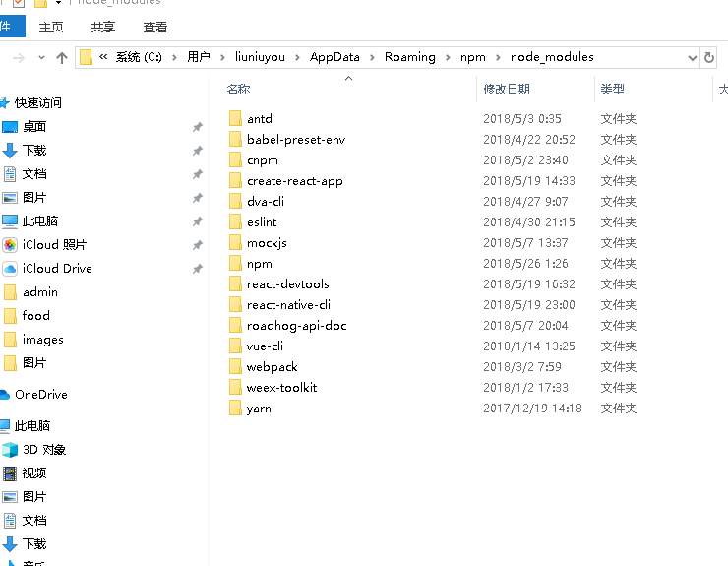Expand the chevron after 系统 (C:)
The image size is (728, 566).
(174, 57)
